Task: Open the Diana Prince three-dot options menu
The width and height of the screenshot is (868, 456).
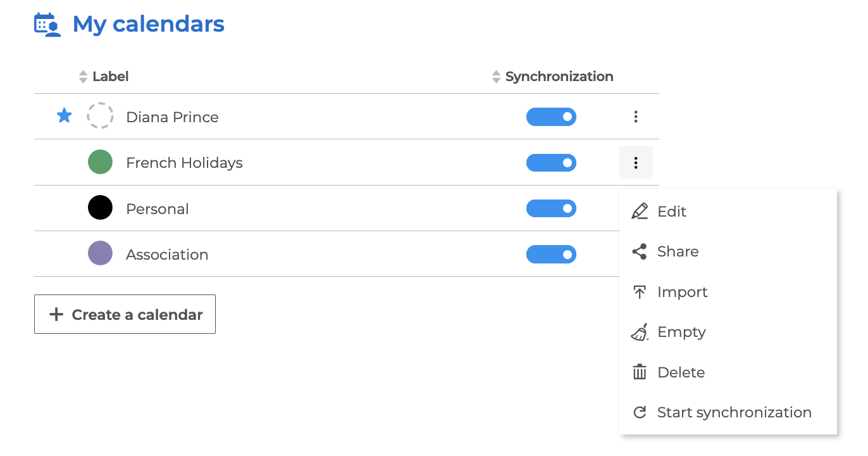Action: click(x=636, y=117)
